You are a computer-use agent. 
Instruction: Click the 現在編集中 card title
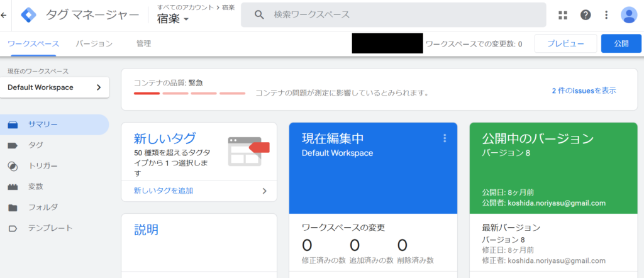pos(333,139)
